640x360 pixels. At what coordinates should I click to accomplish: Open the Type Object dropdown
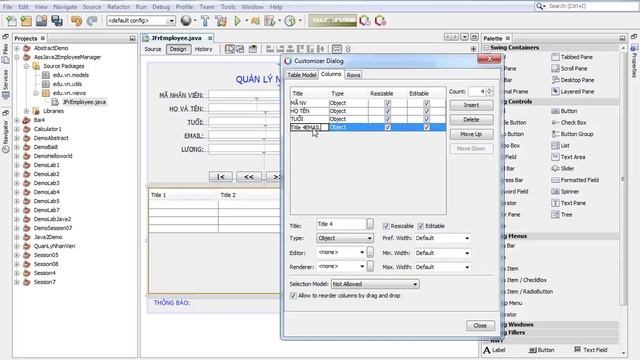click(344, 238)
